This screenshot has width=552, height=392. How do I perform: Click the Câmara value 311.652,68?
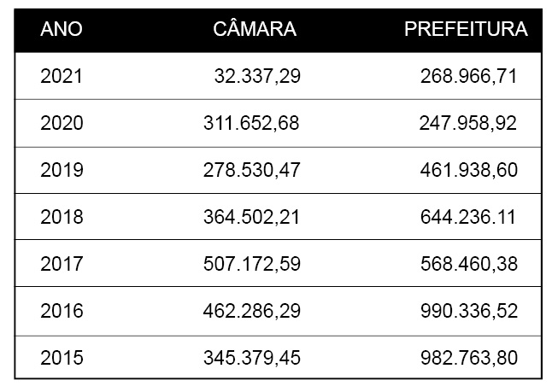[x=251, y=124]
